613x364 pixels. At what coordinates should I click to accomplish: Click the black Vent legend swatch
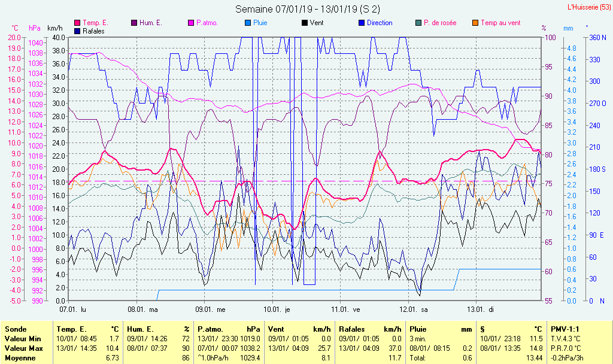pos(305,23)
